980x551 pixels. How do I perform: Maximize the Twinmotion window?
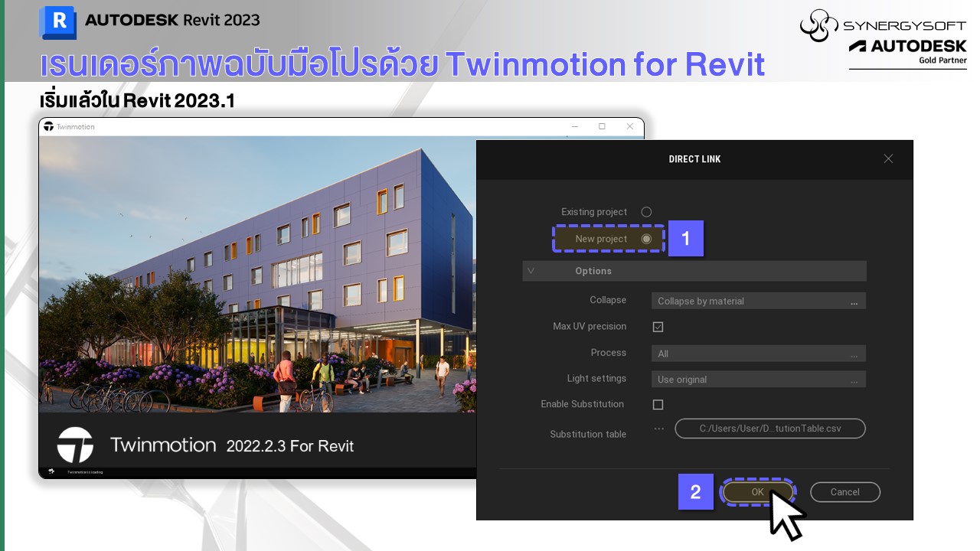pos(602,126)
